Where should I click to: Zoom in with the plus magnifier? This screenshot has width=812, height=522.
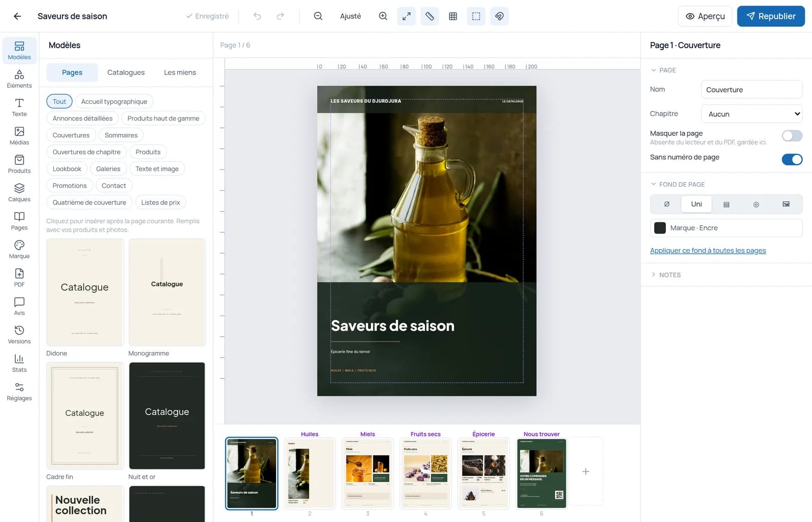click(383, 16)
